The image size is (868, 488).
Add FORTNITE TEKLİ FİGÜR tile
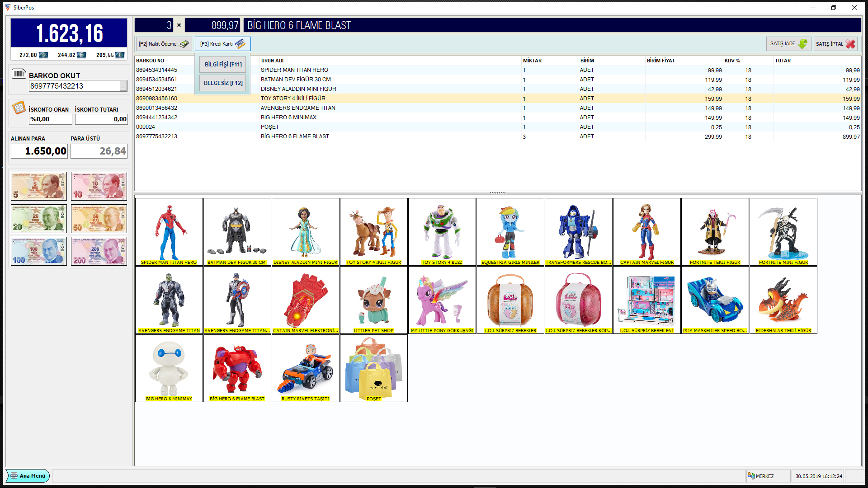tap(715, 232)
